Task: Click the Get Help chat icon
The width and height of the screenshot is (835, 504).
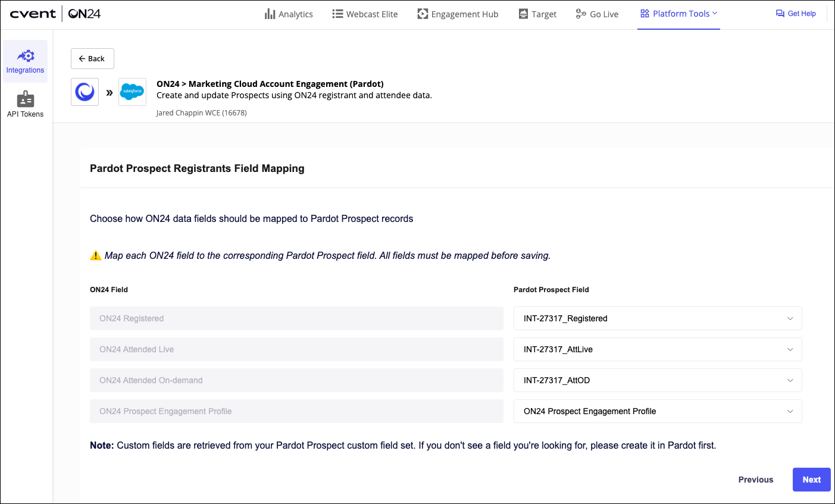Action: [x=780, y=14]
